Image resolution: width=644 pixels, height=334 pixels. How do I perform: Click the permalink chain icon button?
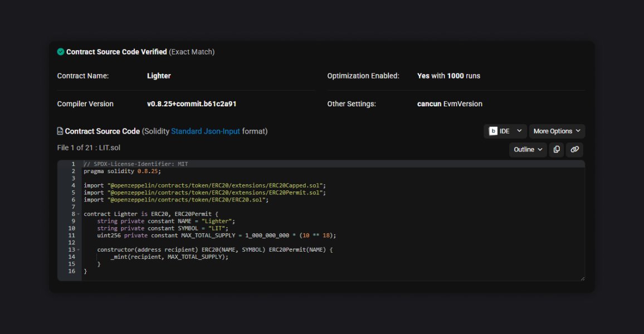tap(574, 149)
